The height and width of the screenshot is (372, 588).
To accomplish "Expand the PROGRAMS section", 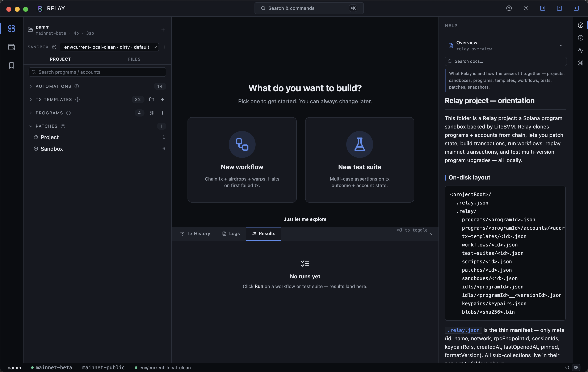I will point(31,113).
